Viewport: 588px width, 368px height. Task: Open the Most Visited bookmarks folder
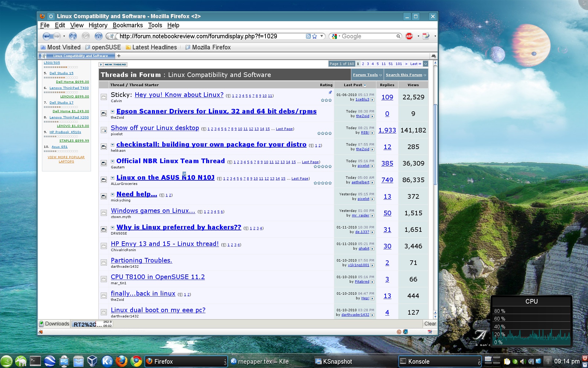pos(61,47)
